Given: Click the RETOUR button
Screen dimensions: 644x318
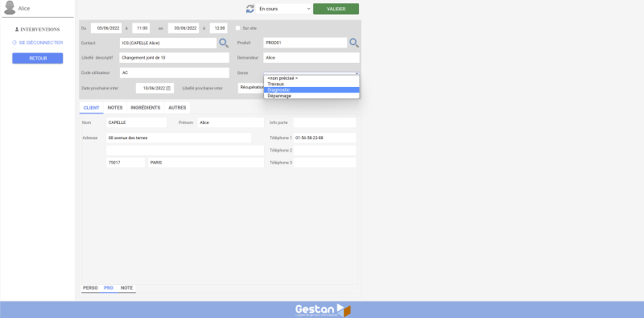Looking at the screenshot, I should click(x=37, y=58).
